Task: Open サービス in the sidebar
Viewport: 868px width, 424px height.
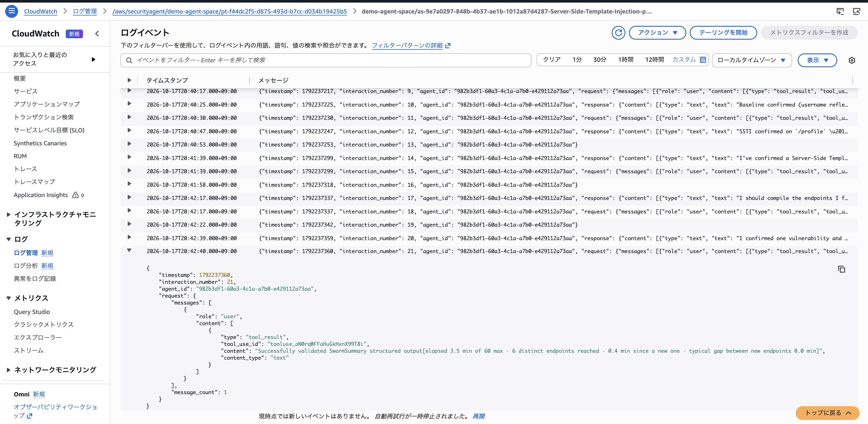Action: (26, 91)
